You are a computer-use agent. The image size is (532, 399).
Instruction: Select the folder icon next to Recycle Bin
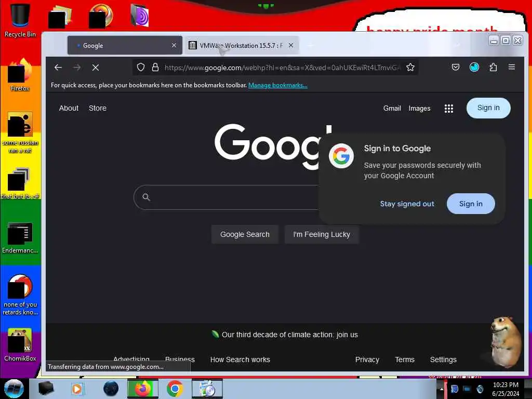pyautogui.click(x=60, y=16)
